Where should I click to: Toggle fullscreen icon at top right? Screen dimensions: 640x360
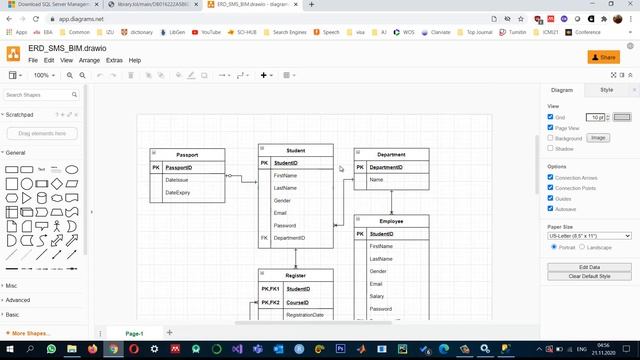[x=613, y=75]
